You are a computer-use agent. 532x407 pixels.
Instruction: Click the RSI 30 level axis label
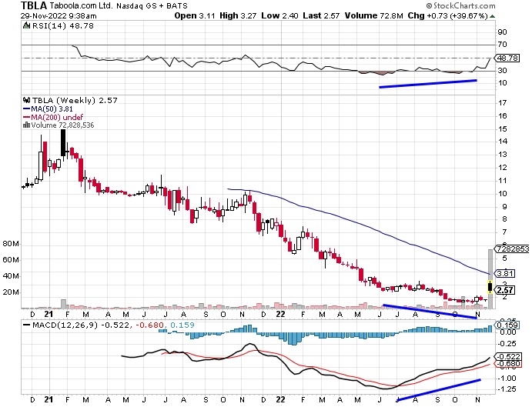(503, 71)
